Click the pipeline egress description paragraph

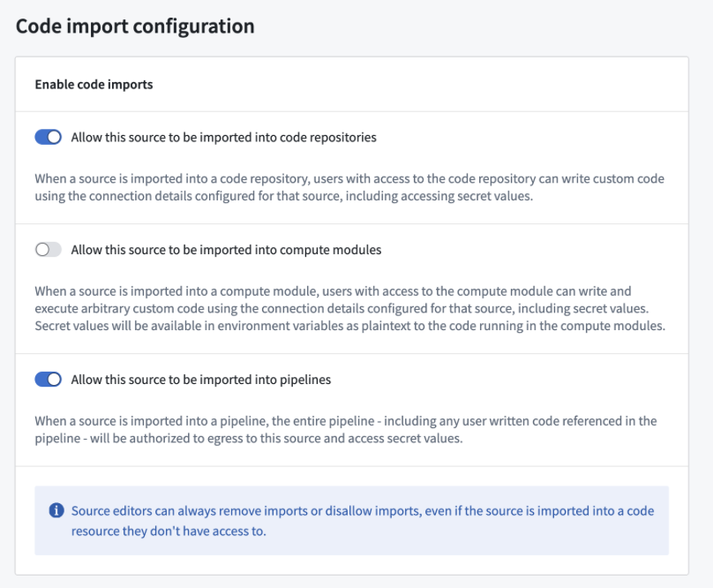tap(346, 430)
